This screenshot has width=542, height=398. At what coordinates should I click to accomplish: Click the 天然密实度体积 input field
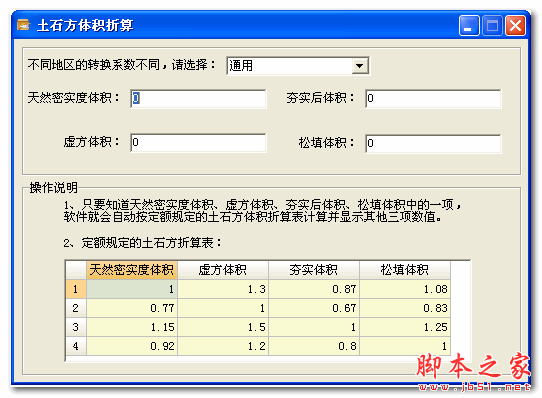coord(198,99)
